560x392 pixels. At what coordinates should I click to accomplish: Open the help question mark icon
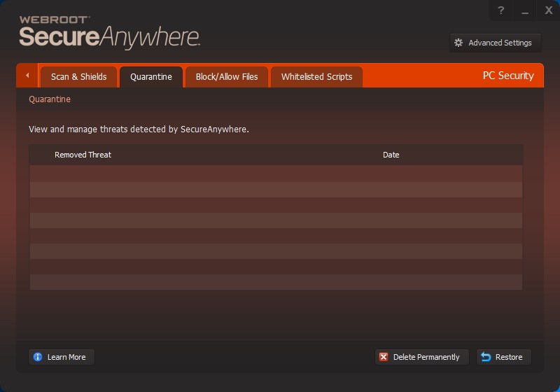coord(501,10)
